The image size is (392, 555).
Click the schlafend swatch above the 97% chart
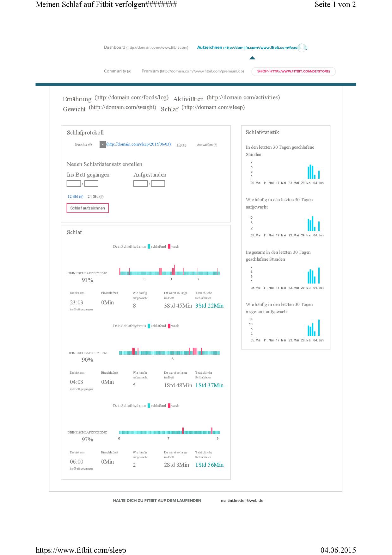(149, 406)
